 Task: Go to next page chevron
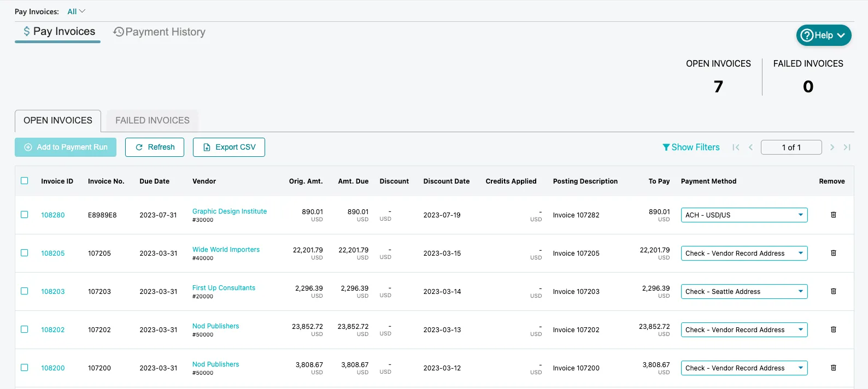[832, 147]
